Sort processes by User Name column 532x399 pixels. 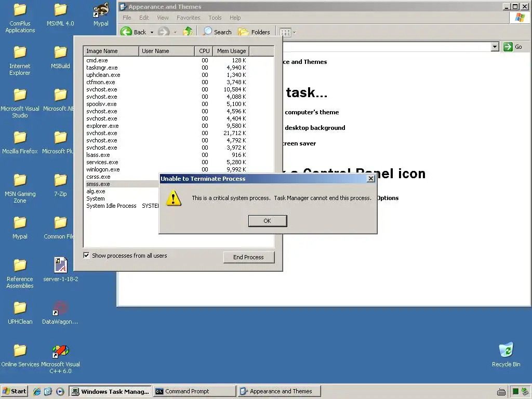167,51
